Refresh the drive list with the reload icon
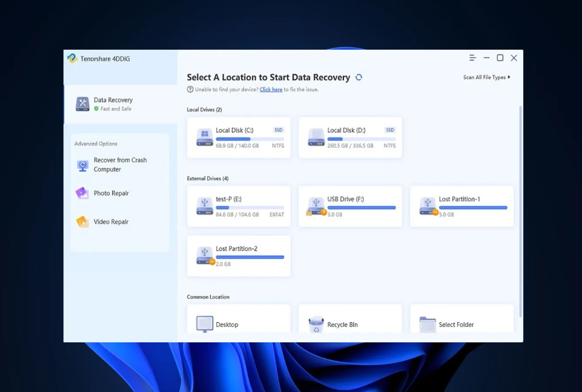This screenshot has width=582, height=392. click(x=359, y=77)
